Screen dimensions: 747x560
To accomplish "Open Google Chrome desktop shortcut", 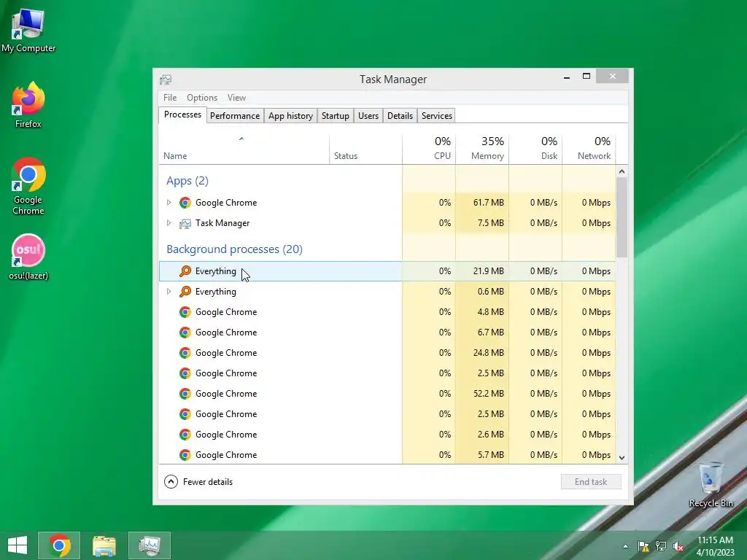I will point(28,186).
